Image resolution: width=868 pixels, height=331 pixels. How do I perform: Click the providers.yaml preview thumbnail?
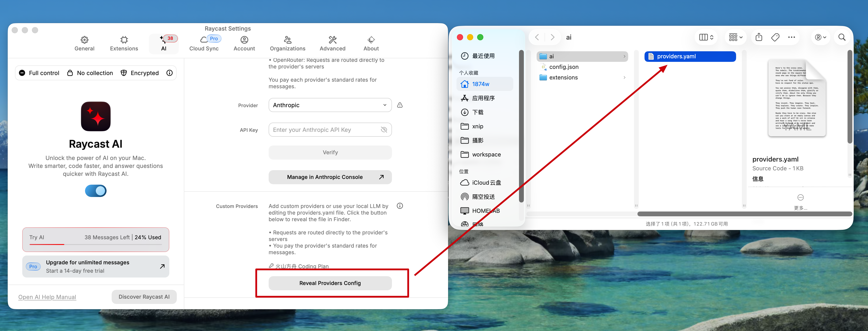click(x=797, y=98)
